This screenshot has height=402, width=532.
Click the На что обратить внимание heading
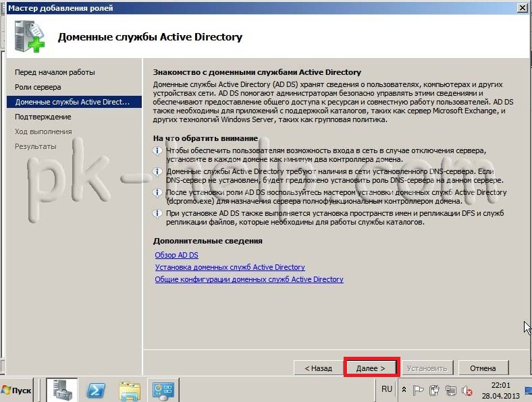click(206, 138)
